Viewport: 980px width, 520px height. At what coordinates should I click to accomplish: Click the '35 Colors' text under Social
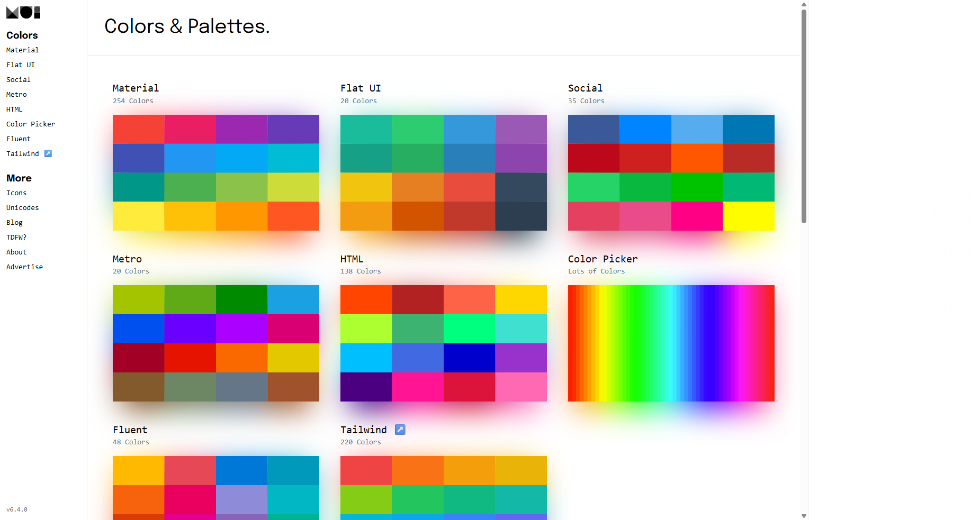(x=586, y=101)
